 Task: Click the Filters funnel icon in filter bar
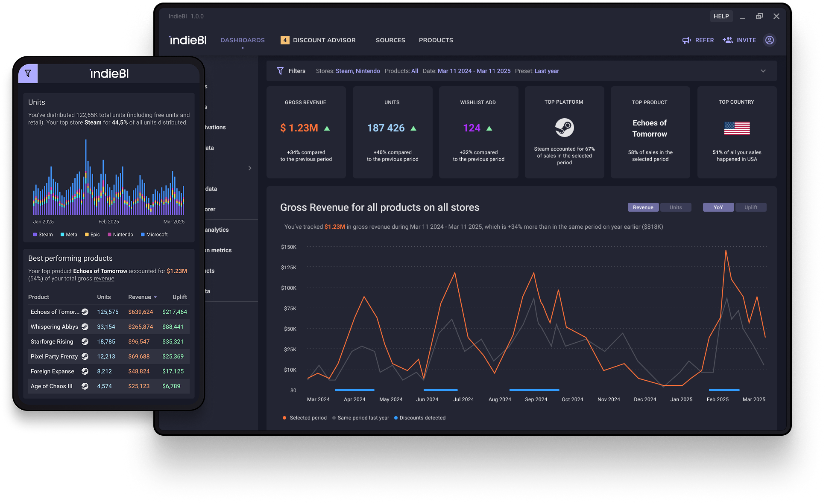[280, 71]
